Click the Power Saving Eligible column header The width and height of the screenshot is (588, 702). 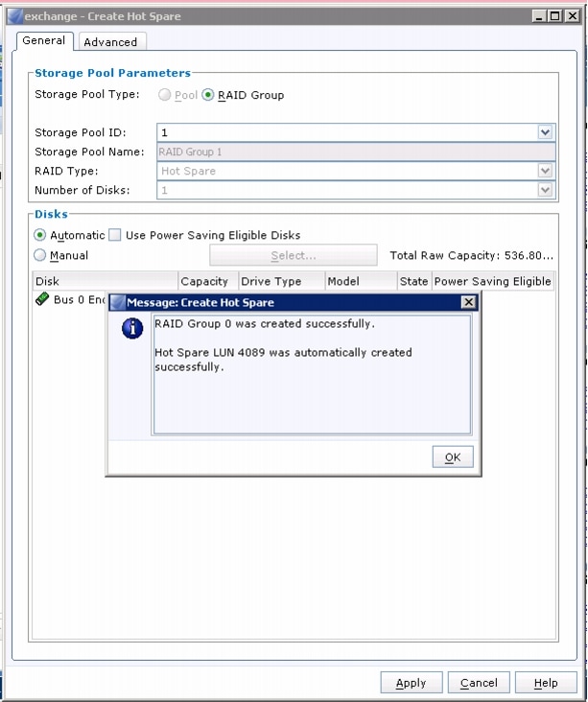coord(493,281)
